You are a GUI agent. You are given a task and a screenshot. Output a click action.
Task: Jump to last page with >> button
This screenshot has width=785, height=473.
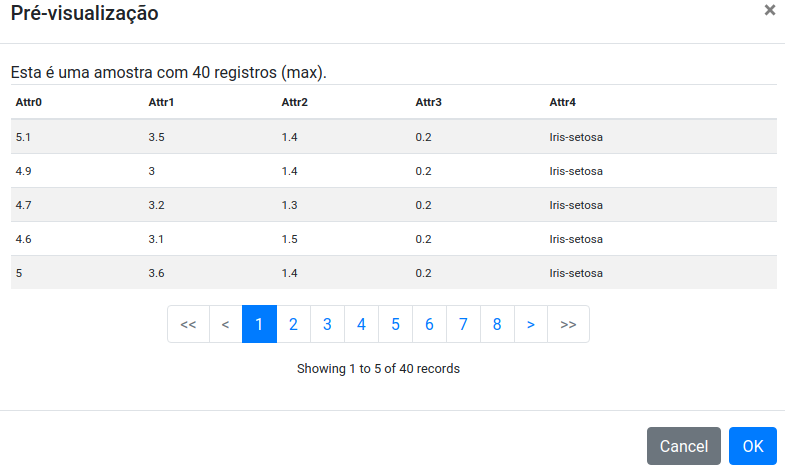[x=568, y=324]
